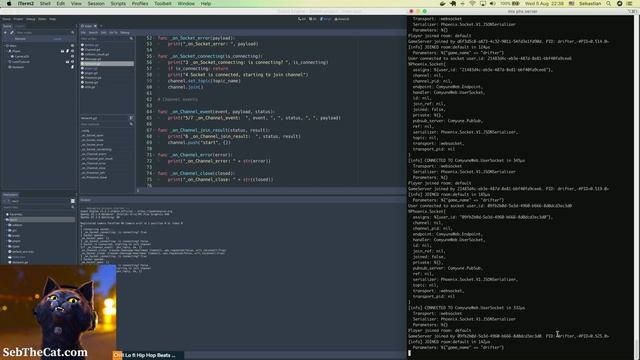Viewport: 640px width, 360px height.
Task: Select the GameNetwork node in scene tree
Action: pos(20,62)
